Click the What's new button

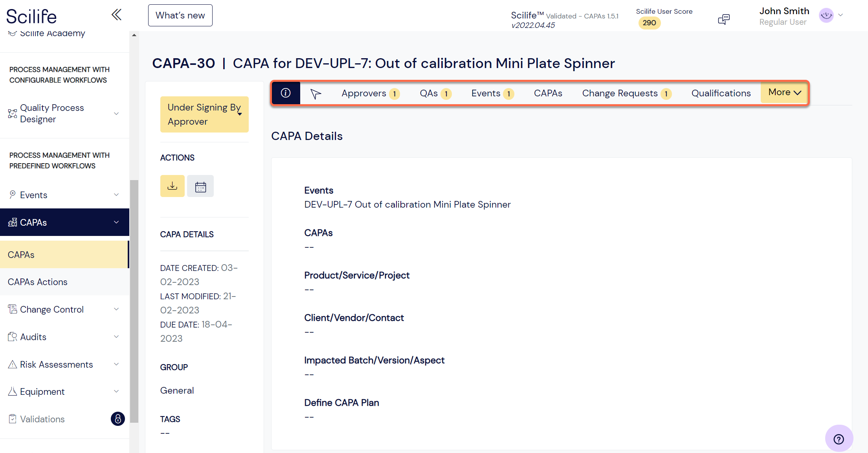180,15
